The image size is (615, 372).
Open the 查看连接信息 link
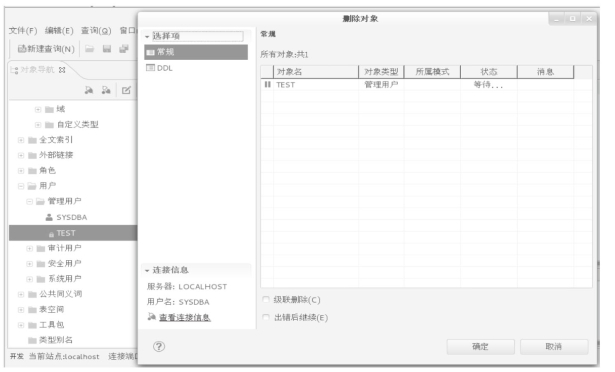point(185,317)
